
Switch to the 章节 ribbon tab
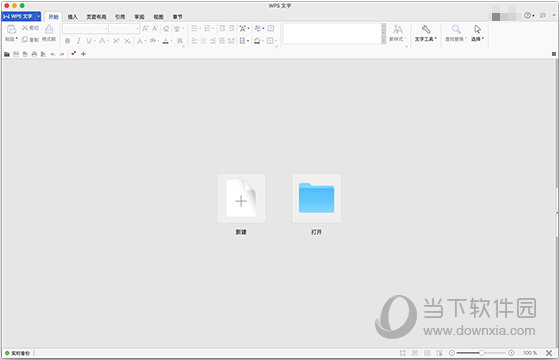(178, 17)
